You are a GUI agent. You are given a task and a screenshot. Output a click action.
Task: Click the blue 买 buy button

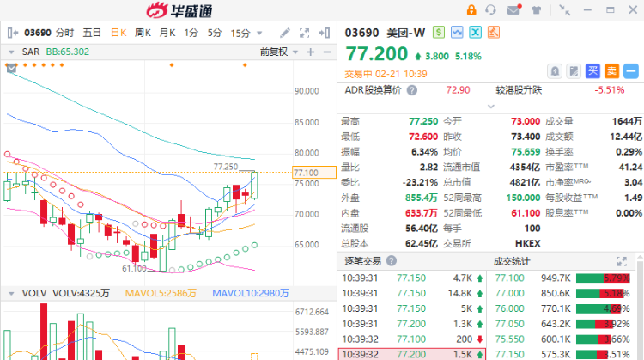pos(592,71)
